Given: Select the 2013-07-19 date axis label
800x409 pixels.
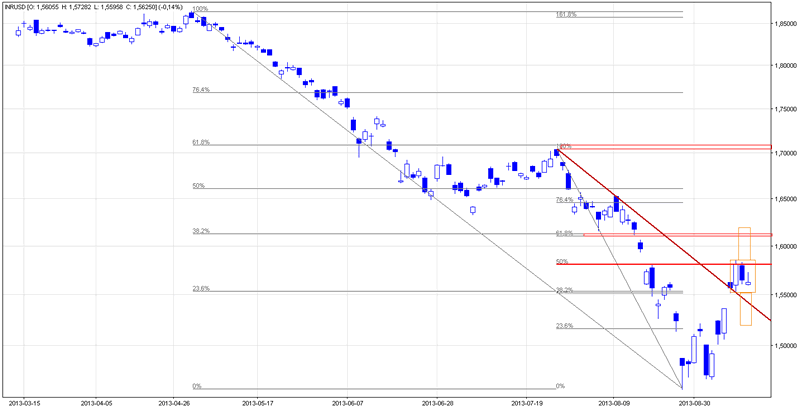Looking at the screenshot, I should pos(527,403).
